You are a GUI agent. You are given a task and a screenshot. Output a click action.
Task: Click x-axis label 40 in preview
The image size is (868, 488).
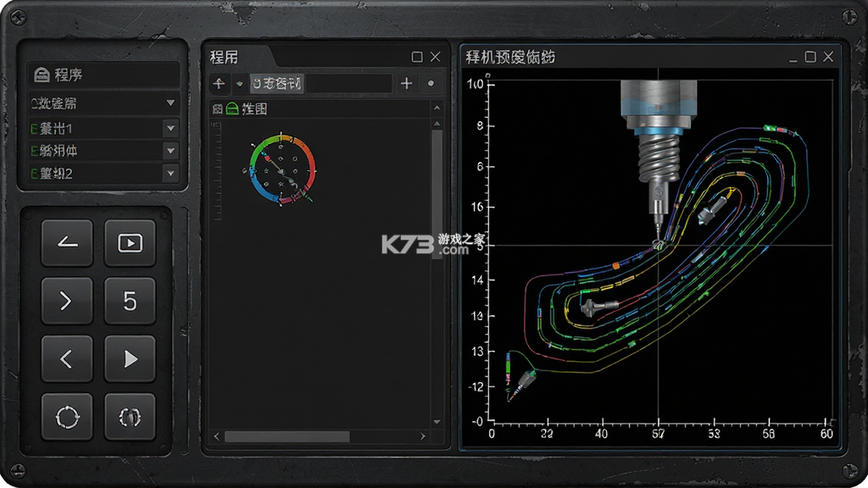(601, 434)
